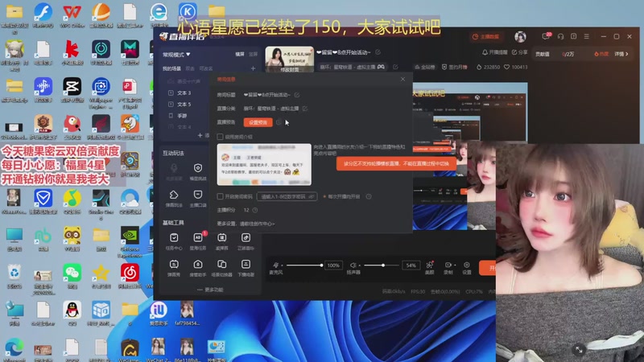Screen dimensions: 644x362
Task: Open the QQ penguin desktop icon
Action: pyautogui.click(x=72, y=314)
